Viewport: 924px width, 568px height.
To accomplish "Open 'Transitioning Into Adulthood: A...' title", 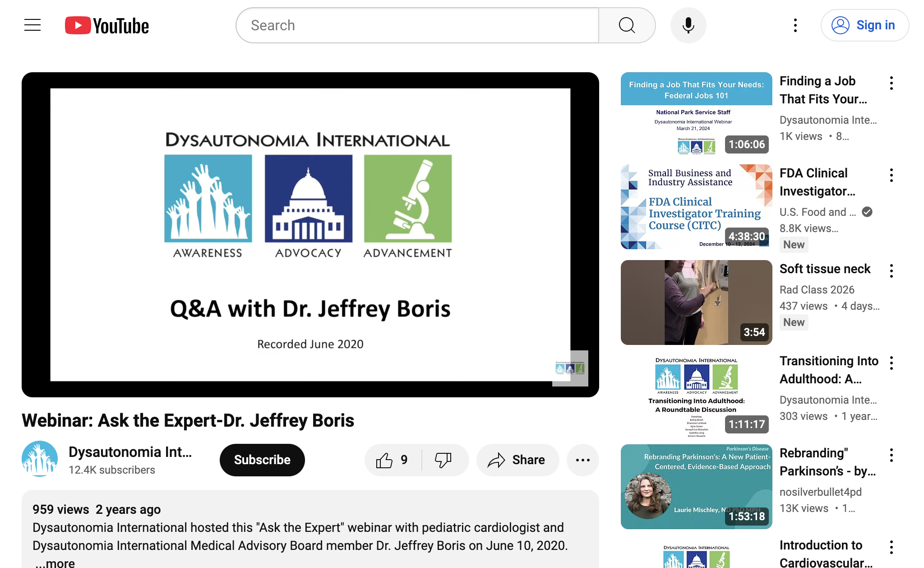I will pos(829,370).
